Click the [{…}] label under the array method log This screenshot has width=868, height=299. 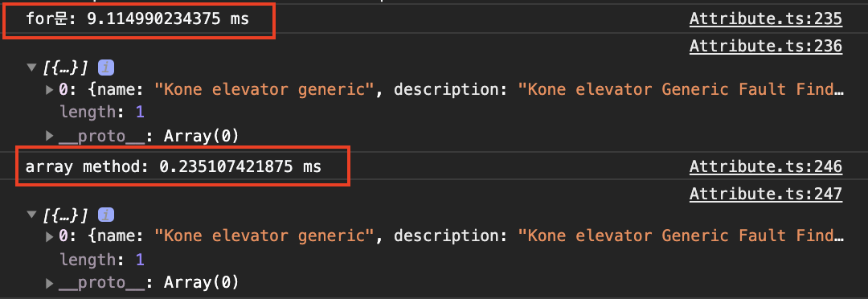pos(65,215)
